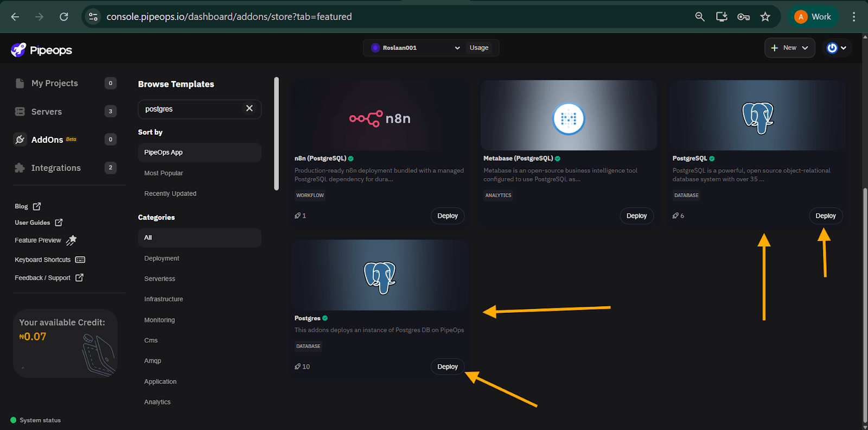868x430 pixels.
Task: Open the New dropdown button
Action: click(x=789, y=48)
